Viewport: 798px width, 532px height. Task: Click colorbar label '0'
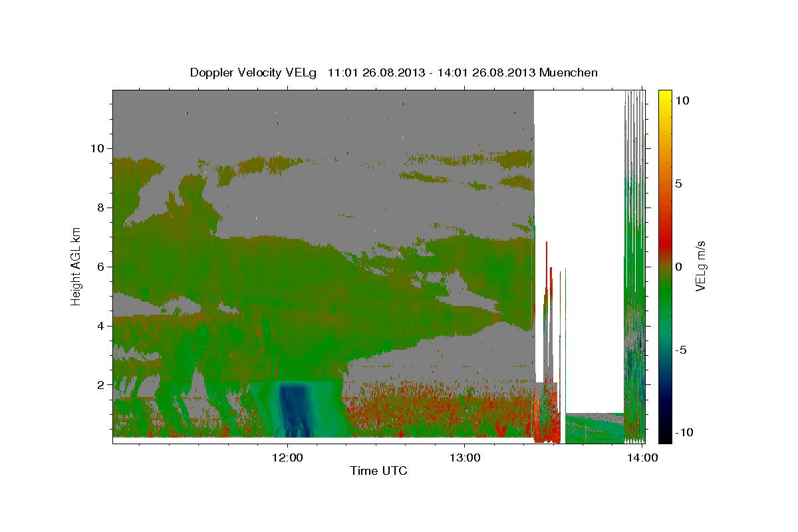[x=678, y=267]
